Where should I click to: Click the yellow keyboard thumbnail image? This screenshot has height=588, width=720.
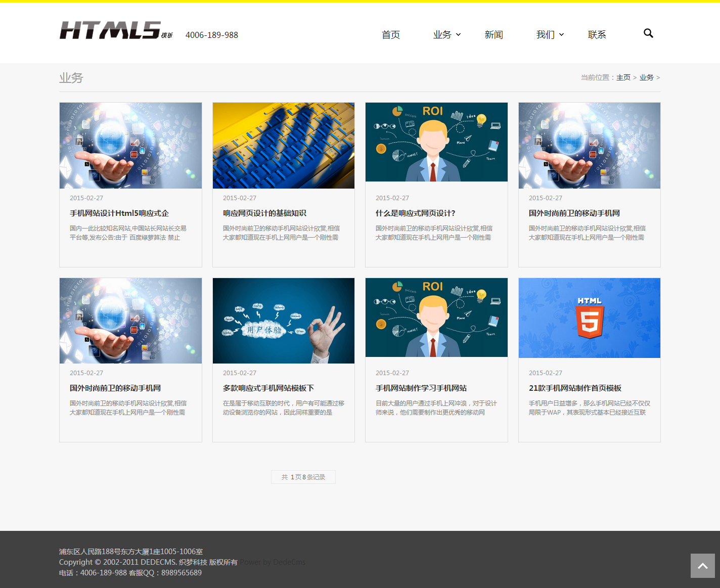[x=283, y=146]
